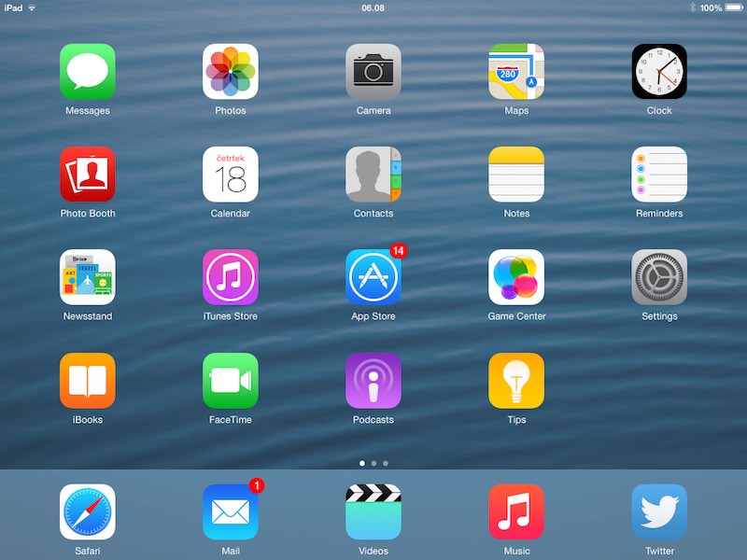Launch the iTunes Store

pos(231,277)
